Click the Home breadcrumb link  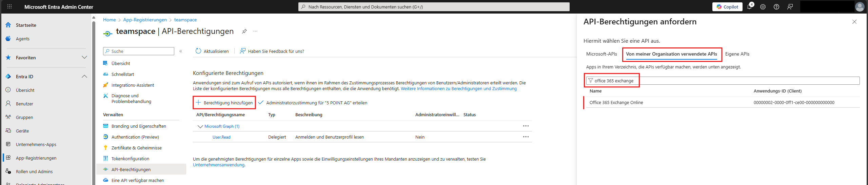tap(109, 20)
